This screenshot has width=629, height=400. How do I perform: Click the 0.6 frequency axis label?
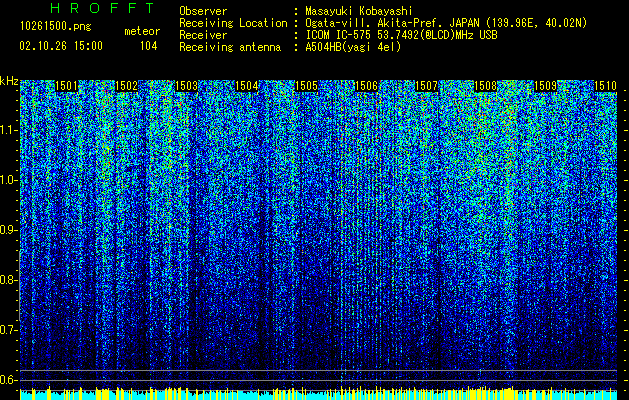click(8, 380)
